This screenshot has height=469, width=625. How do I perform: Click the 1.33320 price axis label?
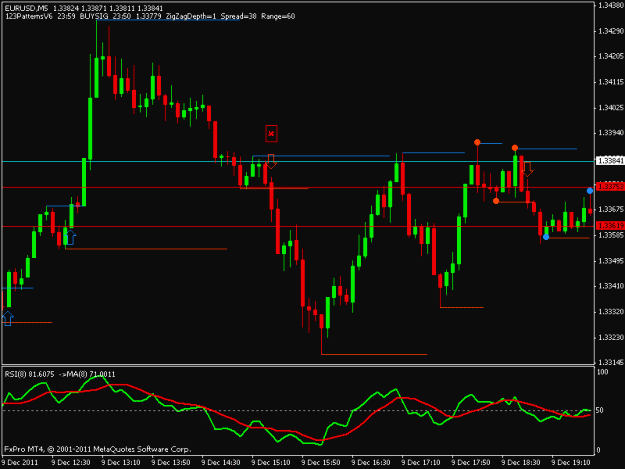(611, 312)
